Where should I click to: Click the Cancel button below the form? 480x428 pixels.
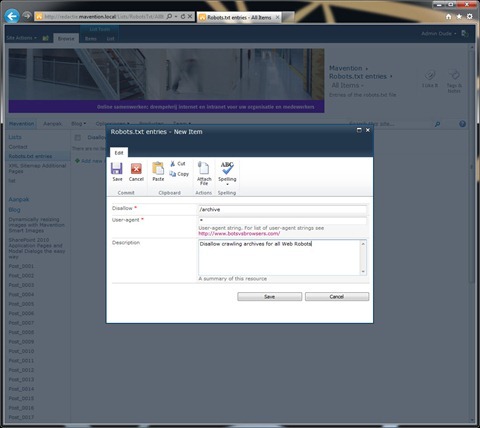(x=337, y=297)
